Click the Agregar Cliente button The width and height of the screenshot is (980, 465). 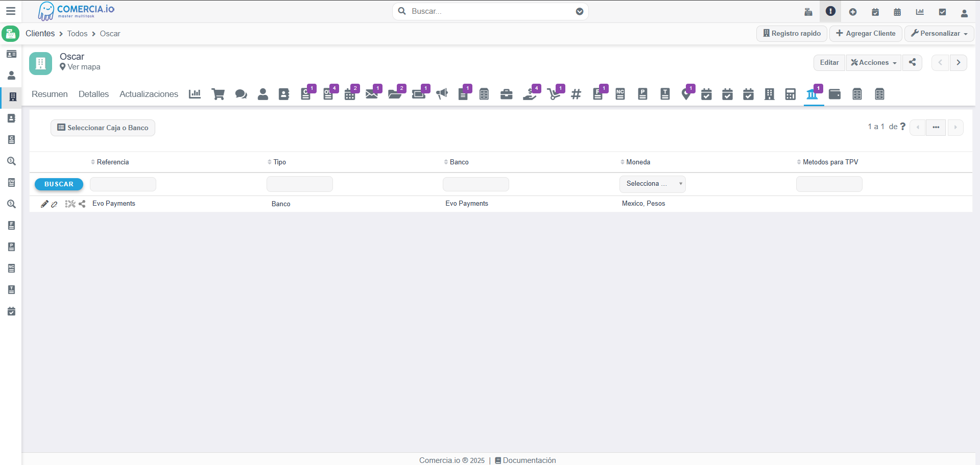(866, 33)
